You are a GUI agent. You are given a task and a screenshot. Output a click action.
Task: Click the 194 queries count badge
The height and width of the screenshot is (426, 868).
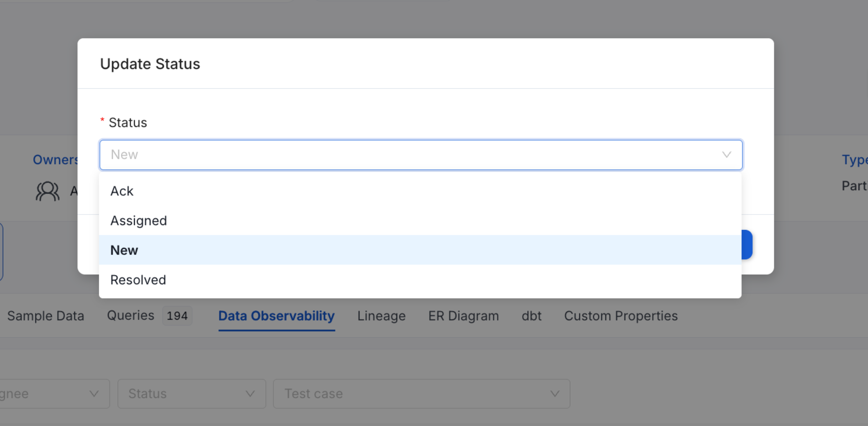(177, 316)
